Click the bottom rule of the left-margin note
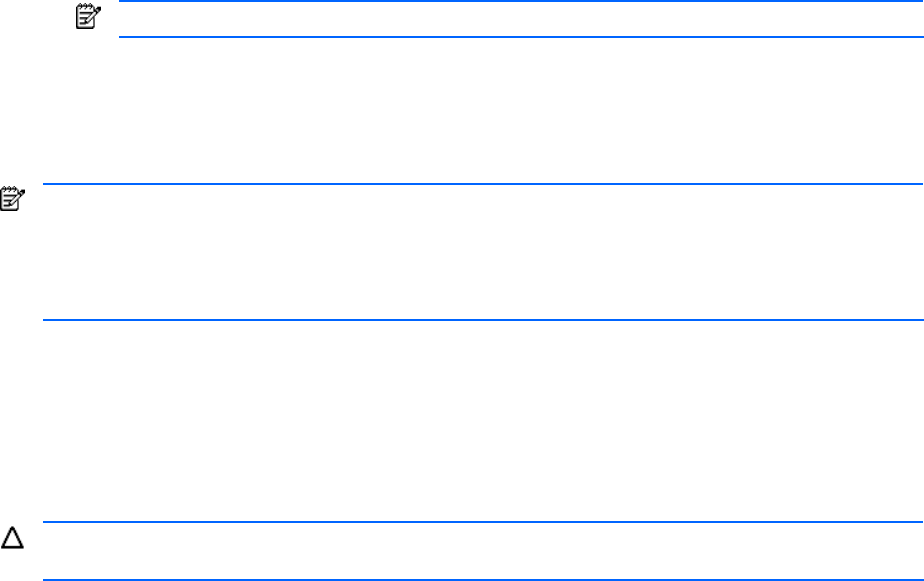Image resolution: width=924 pixels, height=581 pixels. tap(480, 320)
